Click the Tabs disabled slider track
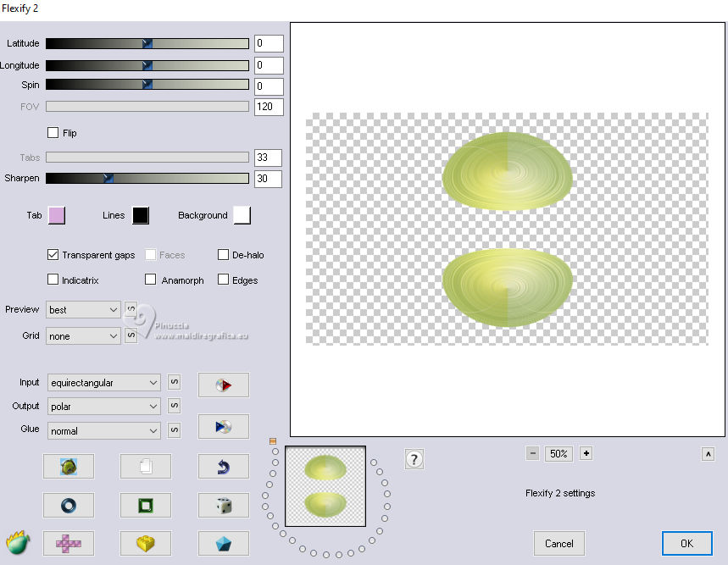Screen dimensions: 728x565 [x=147, y=158]
